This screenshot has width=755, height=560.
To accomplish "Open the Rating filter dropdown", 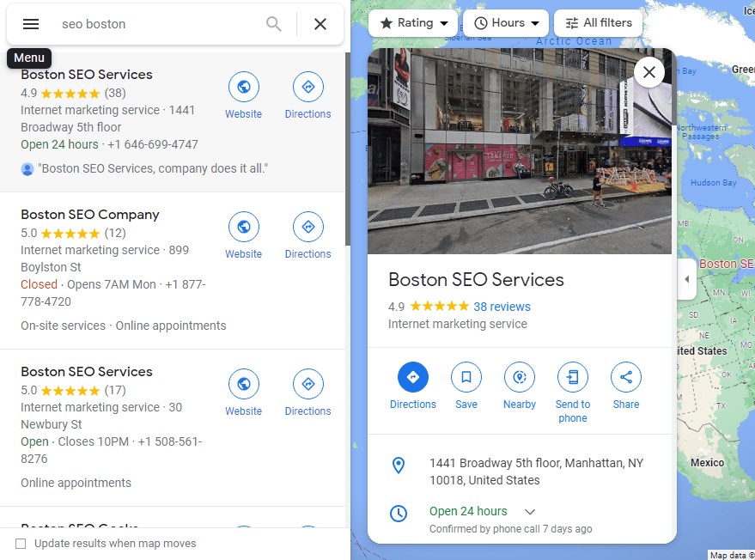I will (414, 23).
